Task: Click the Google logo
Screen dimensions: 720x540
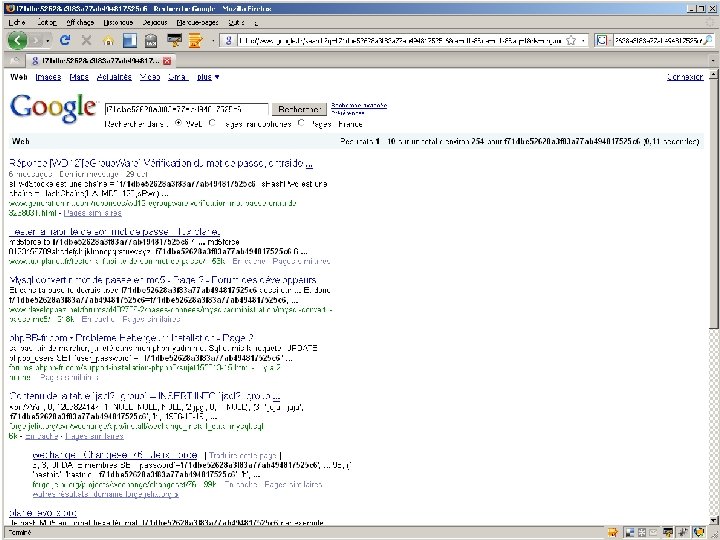Action: (x=53, y=108)
